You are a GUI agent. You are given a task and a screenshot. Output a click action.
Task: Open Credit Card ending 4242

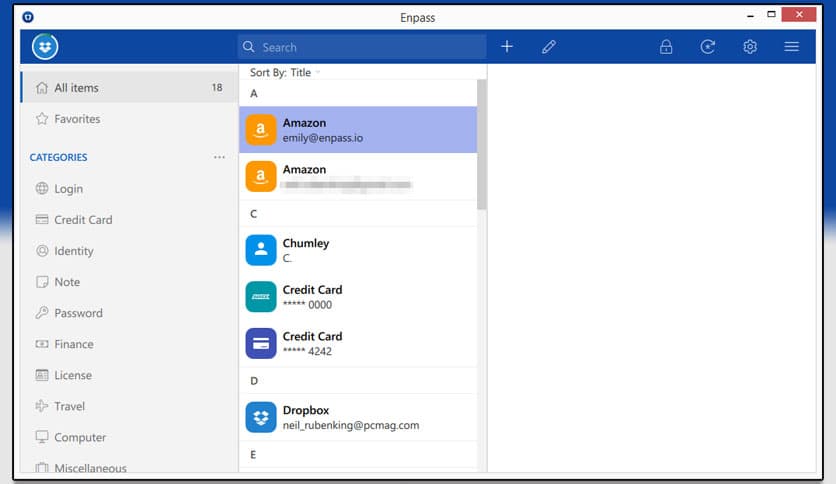(x=358, y=343)
